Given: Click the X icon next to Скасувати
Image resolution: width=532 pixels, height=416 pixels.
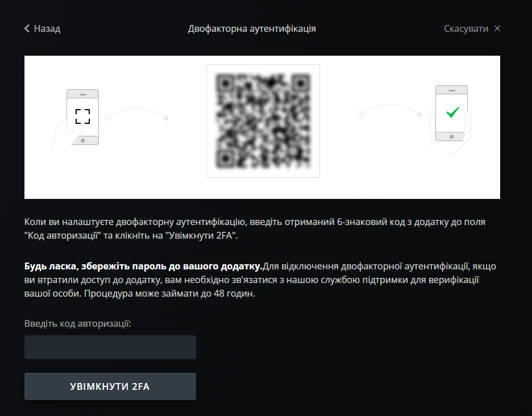Looking at the screenshot, I should point(497,28).
